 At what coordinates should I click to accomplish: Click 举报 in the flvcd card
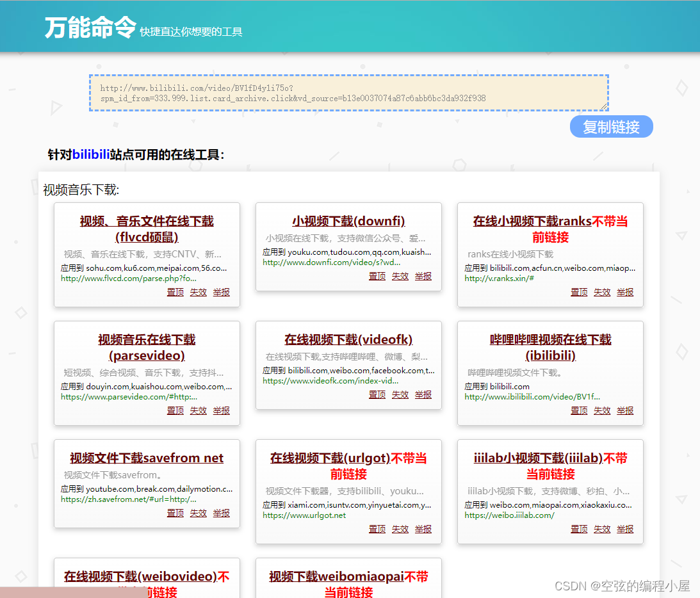click(x=222, y=293)
